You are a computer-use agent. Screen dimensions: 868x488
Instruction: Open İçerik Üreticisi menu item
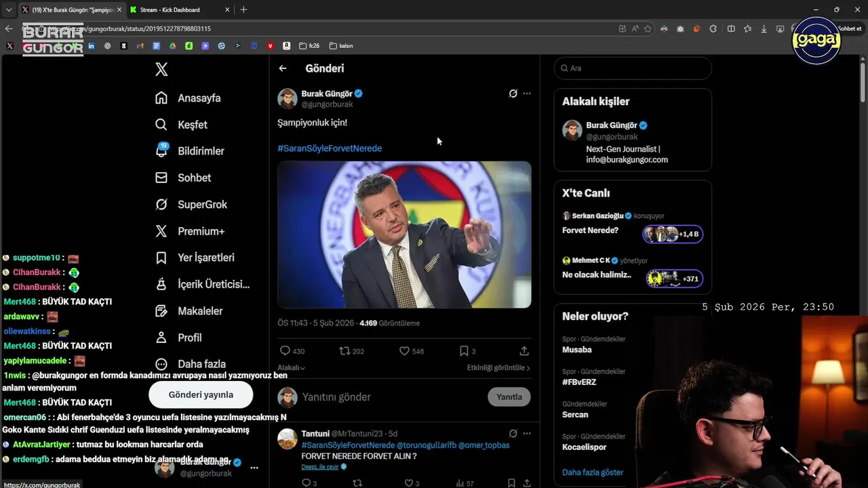point(202,284)
